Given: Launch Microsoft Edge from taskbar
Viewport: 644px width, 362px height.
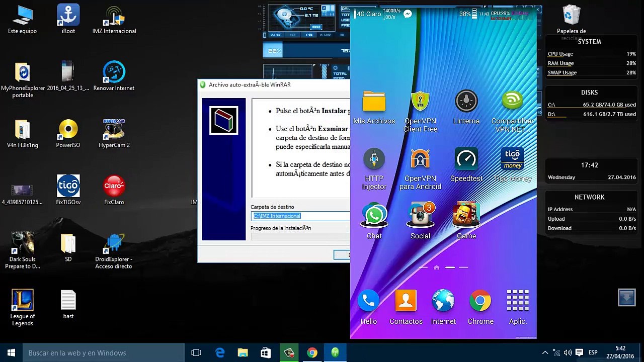Looking at the screenshot, I should [220, 353].
